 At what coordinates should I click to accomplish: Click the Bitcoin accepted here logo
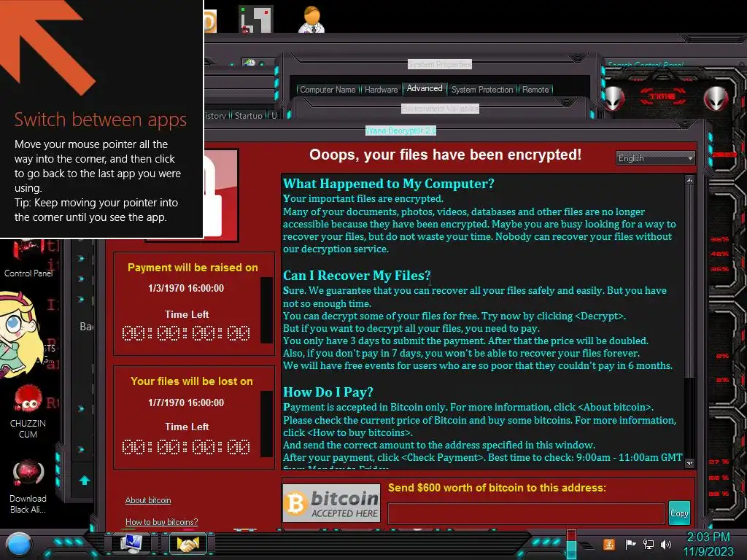332,503
